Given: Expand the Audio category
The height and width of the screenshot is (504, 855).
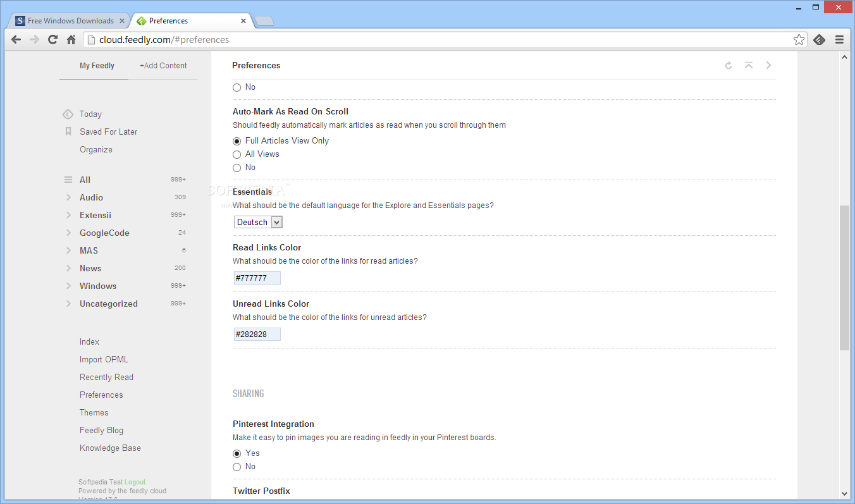Looking at the screenshot, I should pyautogui.click(x=68, y=197).
